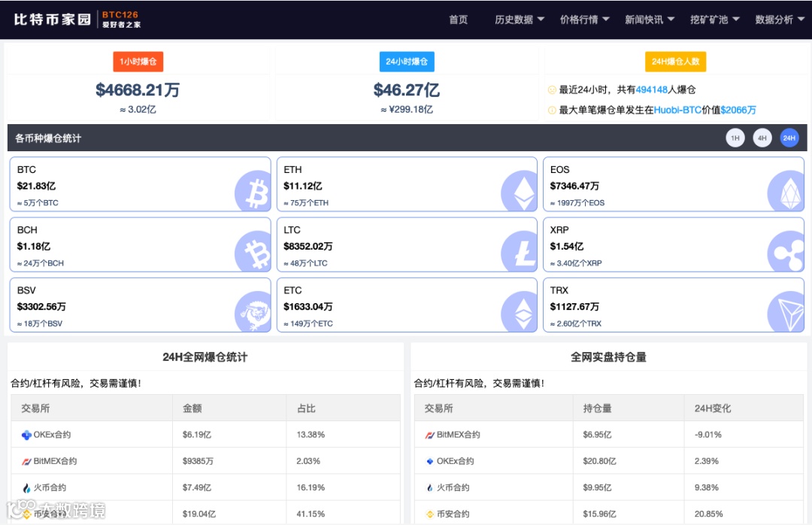Image resolution: width=812 pixels, height=525 pixels.
Task: Click the $46.27亿 24-hour liquidation total
Action: tap(407, 90)
